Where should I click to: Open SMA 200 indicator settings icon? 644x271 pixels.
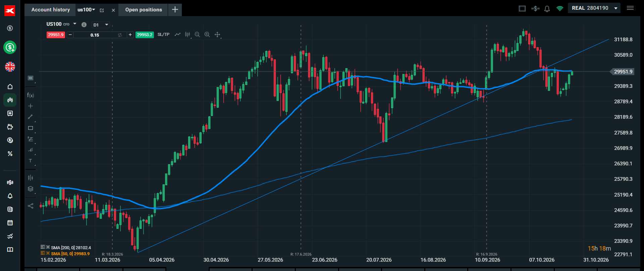[43, 247]
